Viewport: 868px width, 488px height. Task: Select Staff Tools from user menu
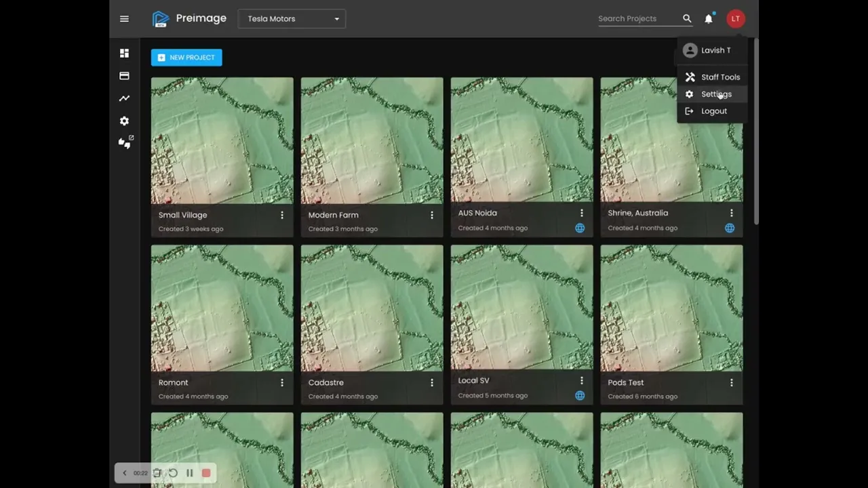tap(712, 77)
